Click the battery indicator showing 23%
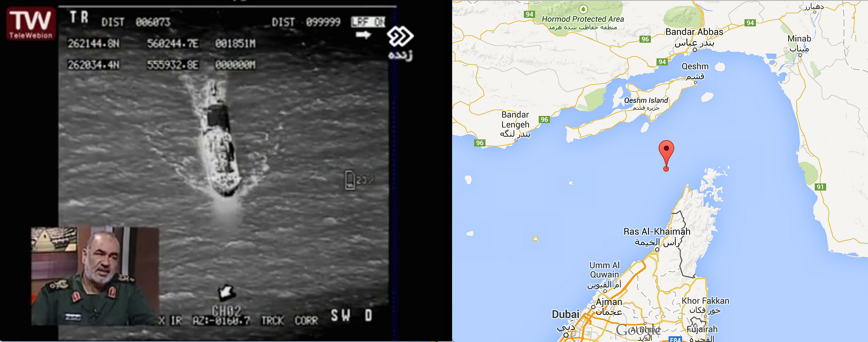Viewport: 868px width, 342px height. click(359, 180)
